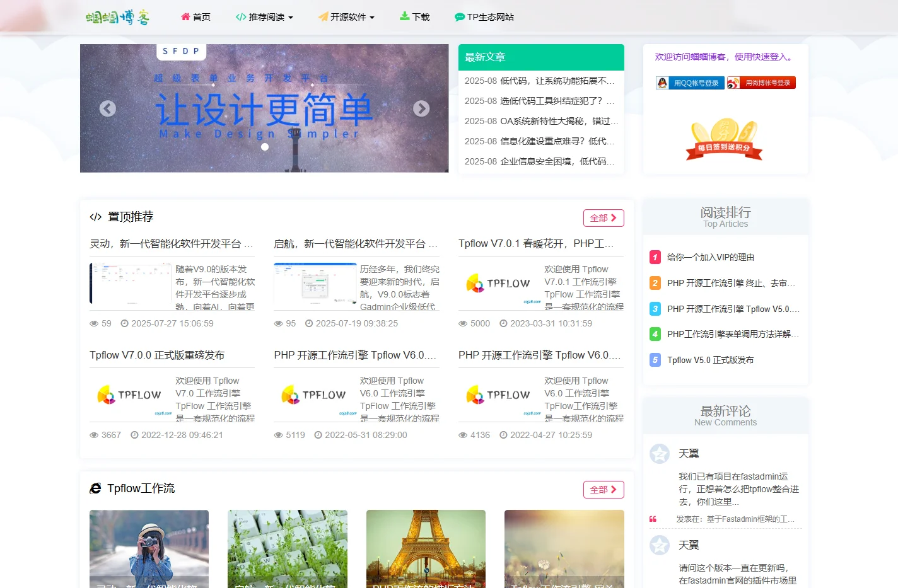898x588 pixels.
Task: Open the 下载 menu item
Action: coord(414,17)
